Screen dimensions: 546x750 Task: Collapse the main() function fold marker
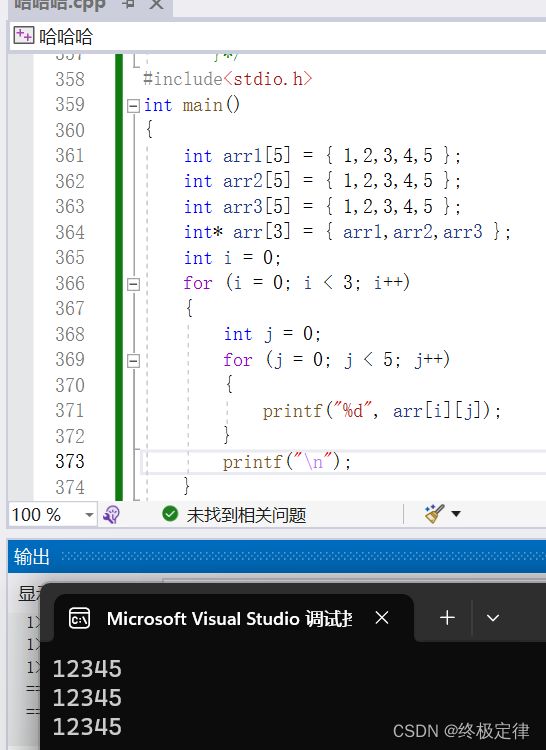point(133,106)
